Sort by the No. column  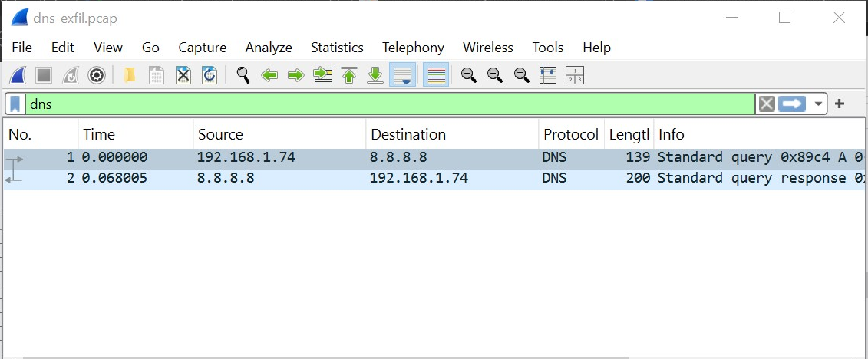[41, 134]
